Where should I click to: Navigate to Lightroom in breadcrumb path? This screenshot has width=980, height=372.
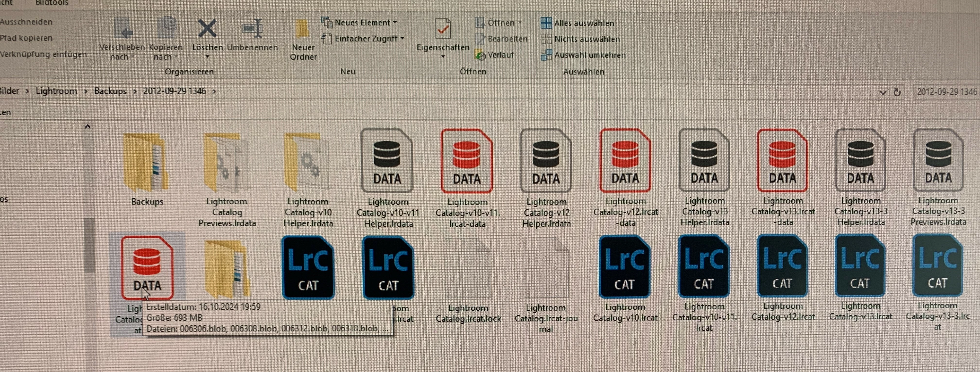click(56, 91)
